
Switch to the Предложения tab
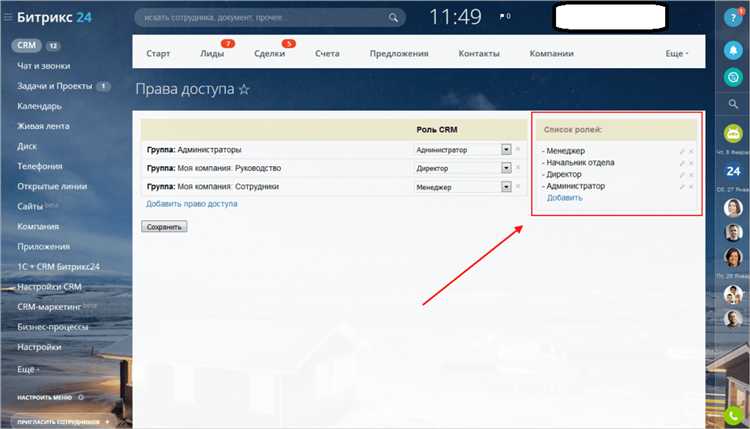pos(399,54)
